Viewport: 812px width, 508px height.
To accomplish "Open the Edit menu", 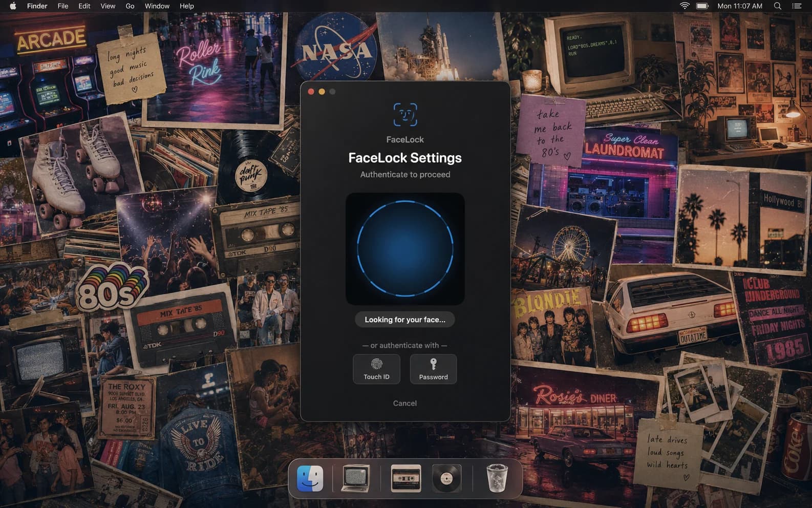I will click(x=84, y=6).
